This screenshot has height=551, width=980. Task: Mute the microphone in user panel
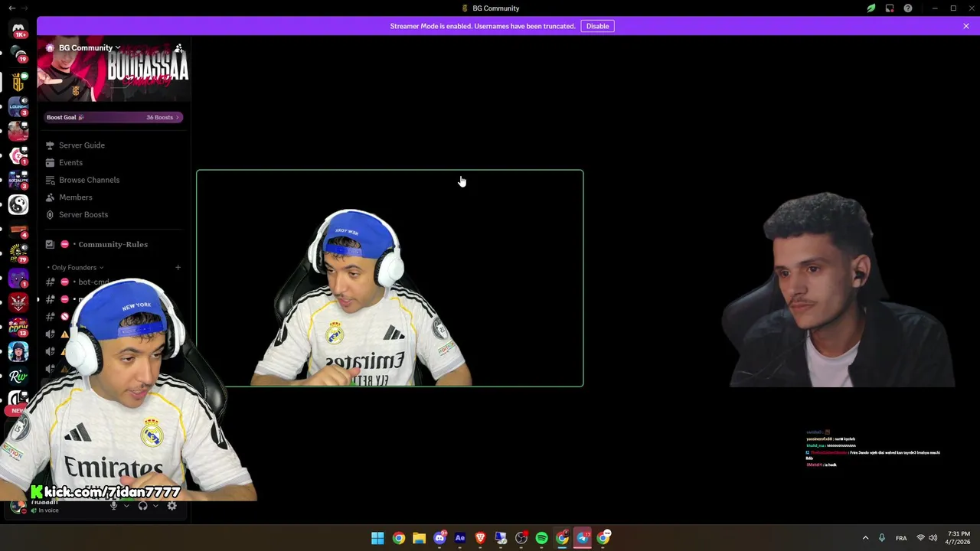pyautogui.click(x=114, y=506)
